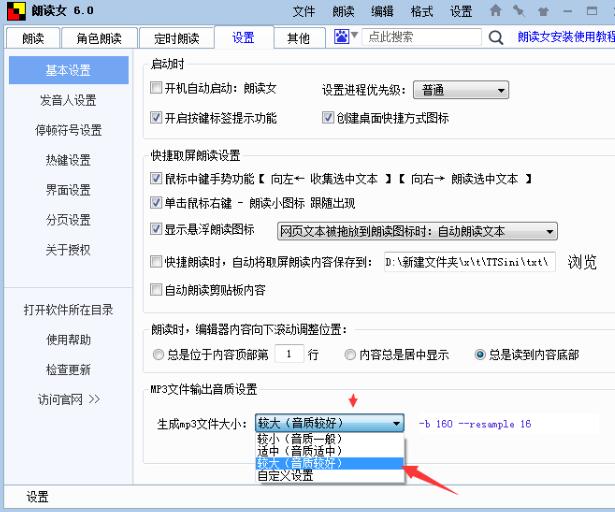Choose 适中(音质适中) option
The height and width of the screenshot is (512, 615).
329,451
